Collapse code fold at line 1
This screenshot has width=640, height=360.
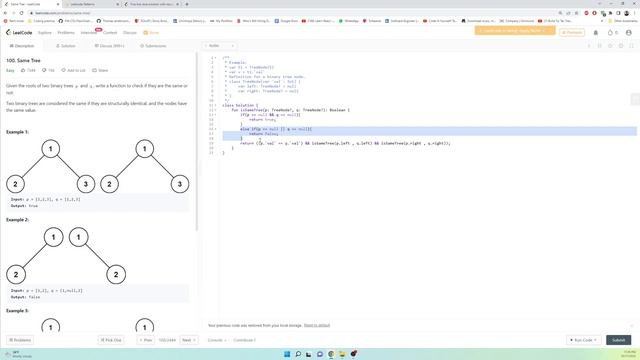point(216,58)
